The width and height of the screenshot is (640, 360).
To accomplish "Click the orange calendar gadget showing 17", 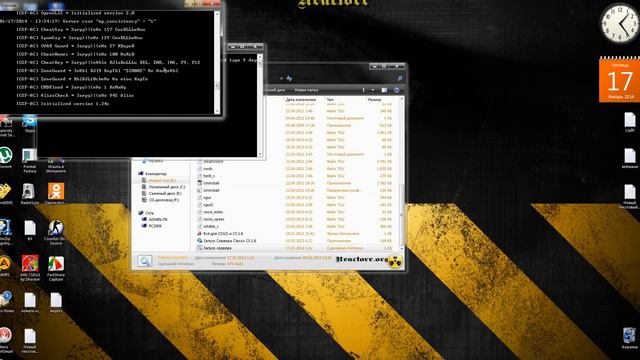I will (620, 80).
